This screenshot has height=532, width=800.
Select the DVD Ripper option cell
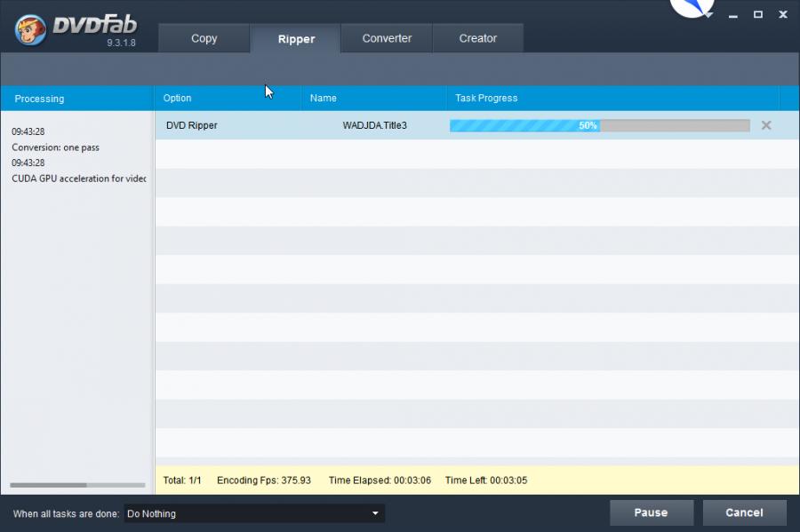[x=192, y=125]
